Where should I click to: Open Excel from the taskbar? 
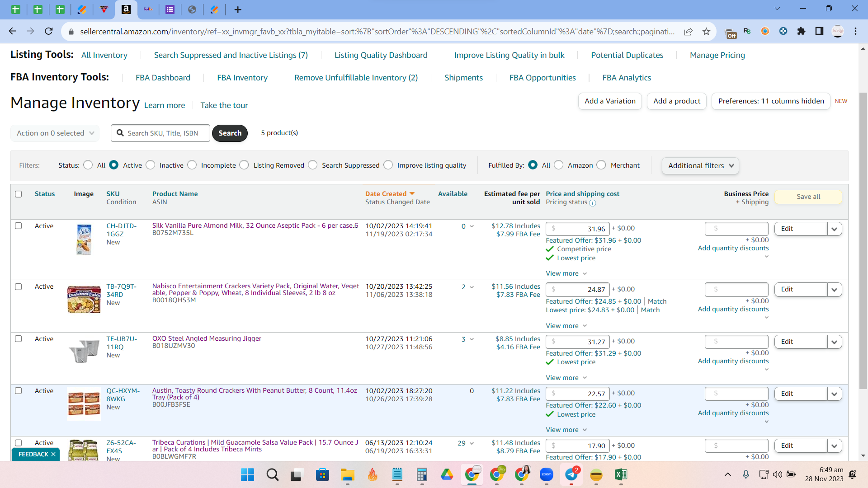click(x=621, y=474)
